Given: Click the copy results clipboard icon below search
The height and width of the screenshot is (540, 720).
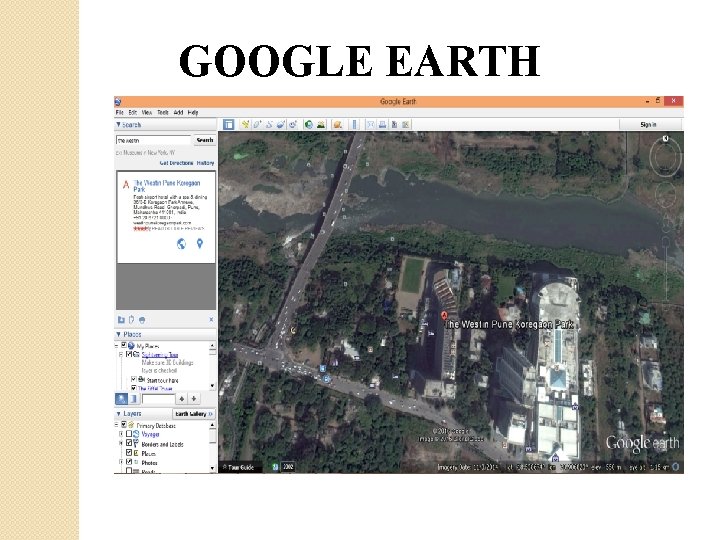Looking at the screenshot, I should pos(131,320).
